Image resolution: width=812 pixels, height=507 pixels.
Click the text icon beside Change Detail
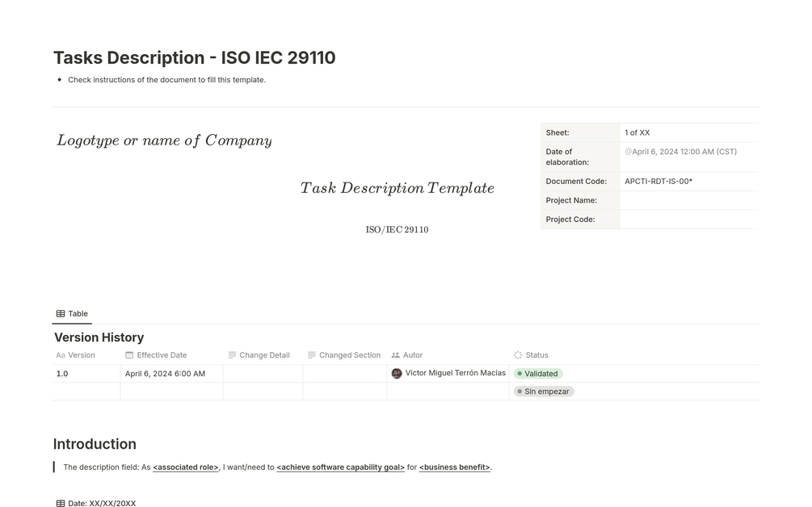point(232,355)
